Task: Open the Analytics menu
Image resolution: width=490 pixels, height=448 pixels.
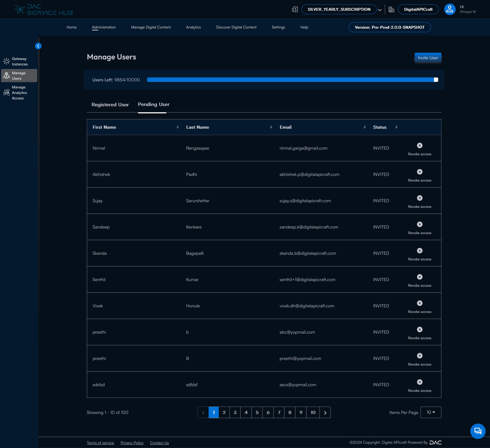Action: (193, 27)
